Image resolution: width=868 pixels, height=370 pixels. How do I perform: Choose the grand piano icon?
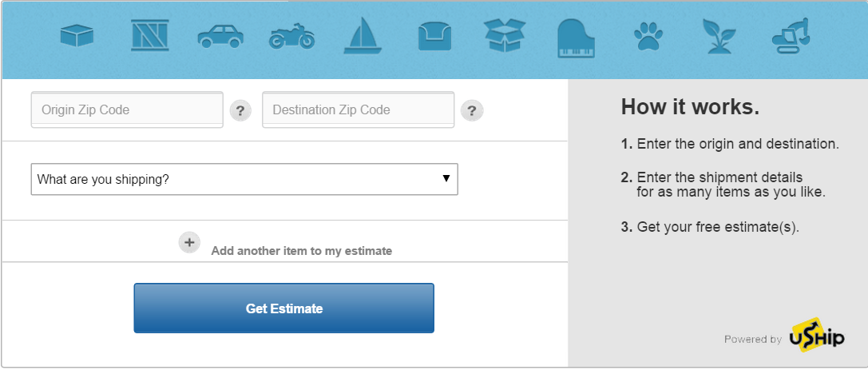[577, 37]
